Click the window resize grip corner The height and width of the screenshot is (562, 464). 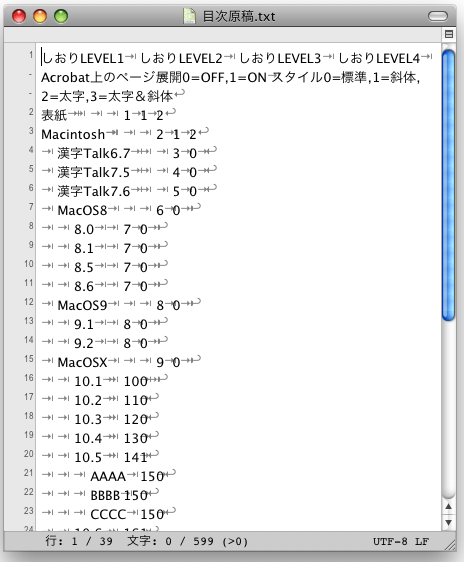click(x=450, y=544)
